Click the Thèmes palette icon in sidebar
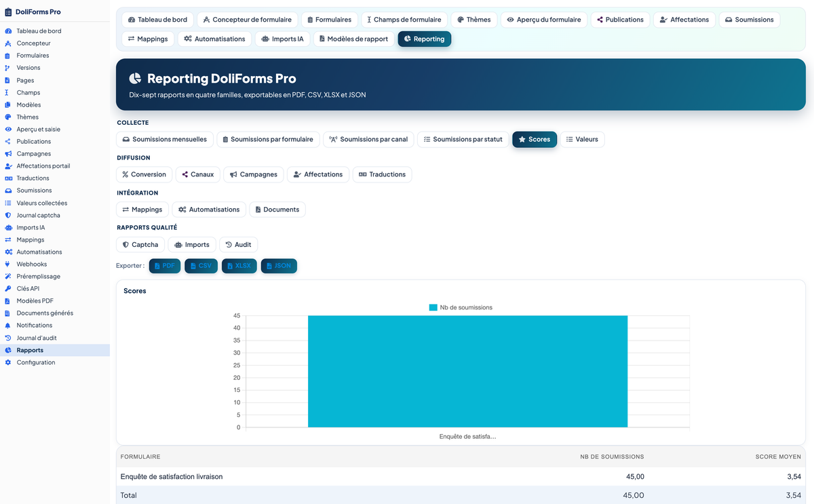Image resolution: width=814 pixels, height=504 pixels. [8, 117]
